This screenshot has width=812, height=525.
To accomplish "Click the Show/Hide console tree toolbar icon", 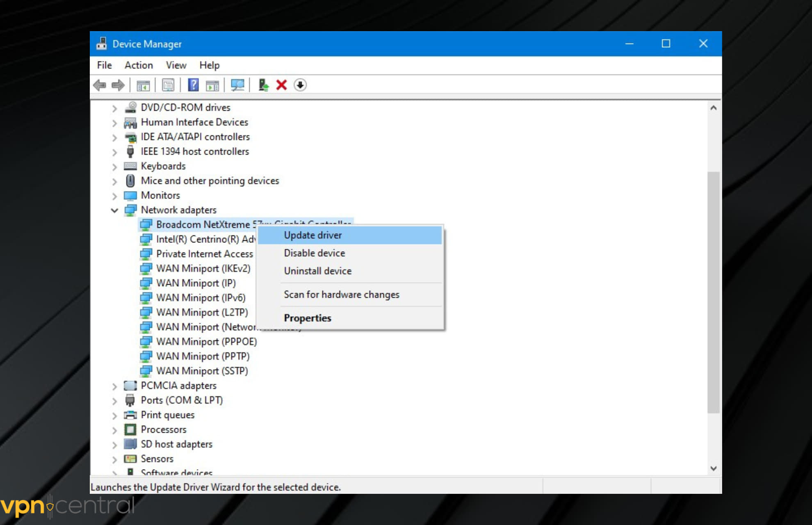I will pos(143,85).
